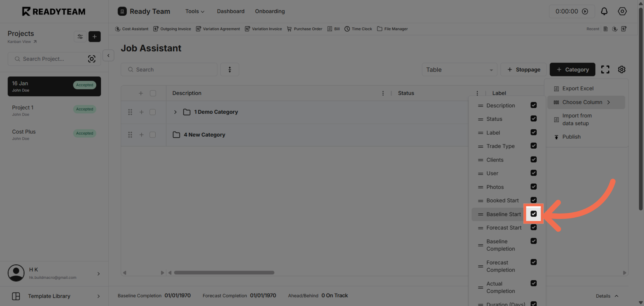
Task: Click the Search input field
Action: [169, 69]
